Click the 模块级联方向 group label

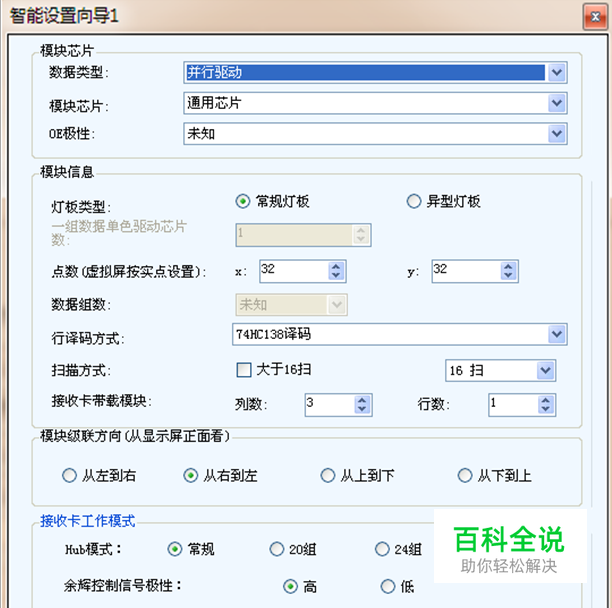pos(135,436)
